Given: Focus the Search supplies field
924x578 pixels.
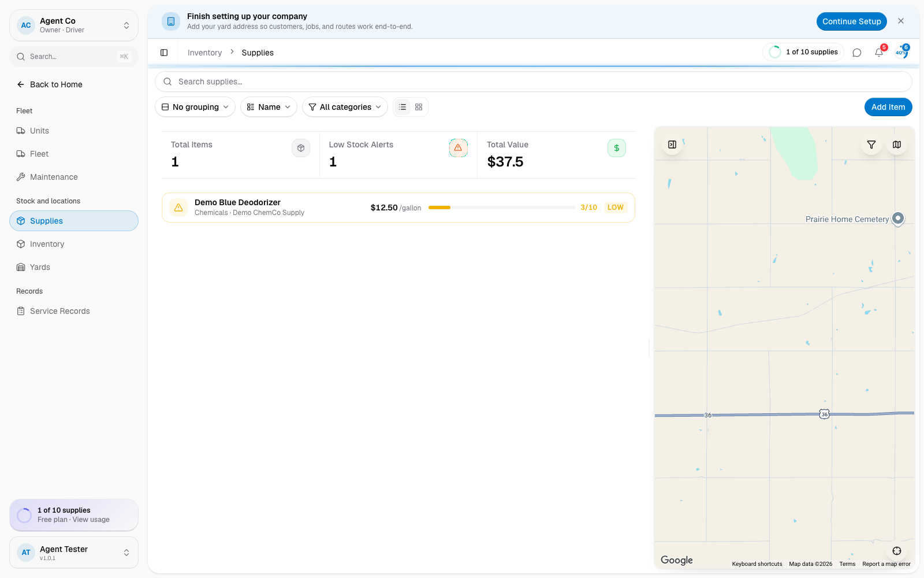Looking at the screenshot, I should [534, 81].
